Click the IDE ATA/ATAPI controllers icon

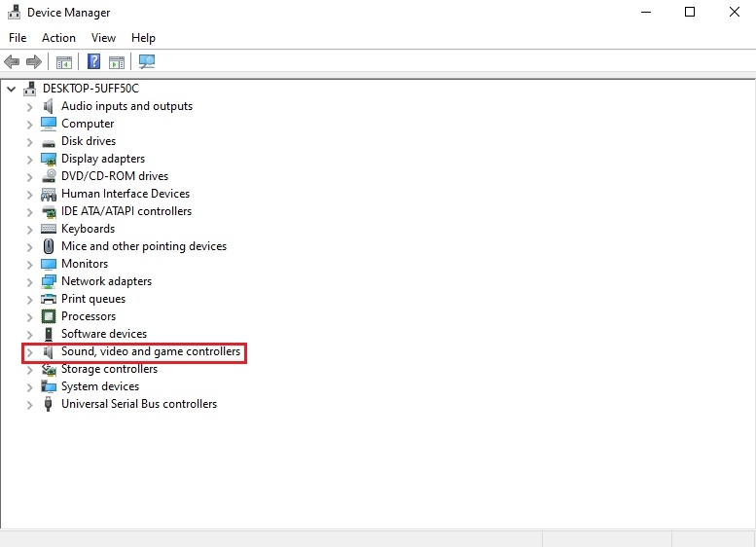tap(49, 211)
